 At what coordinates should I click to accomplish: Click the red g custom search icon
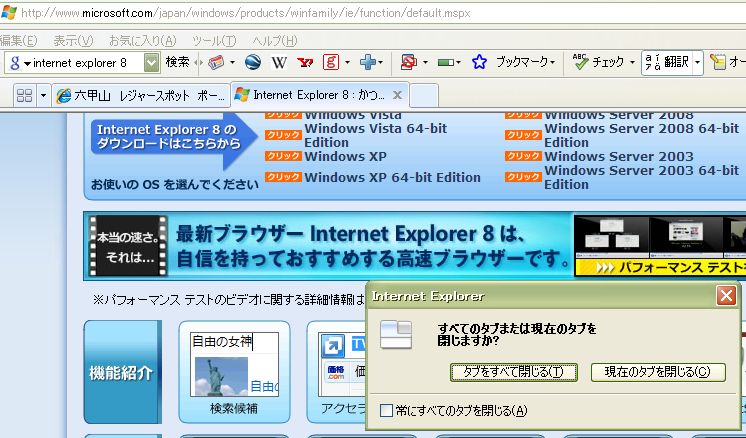[x=331, y=62]
